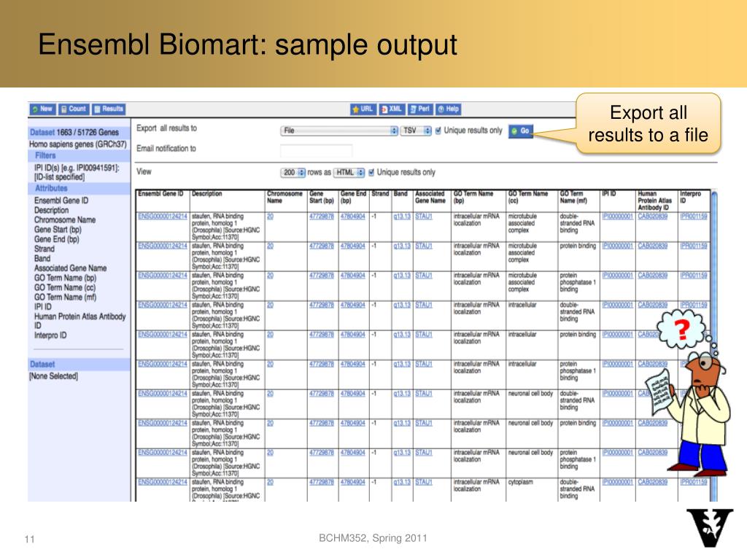The height and width of the screenshot is (560, 747).
Task: Click the New button in toolbar
Action: 43,109
